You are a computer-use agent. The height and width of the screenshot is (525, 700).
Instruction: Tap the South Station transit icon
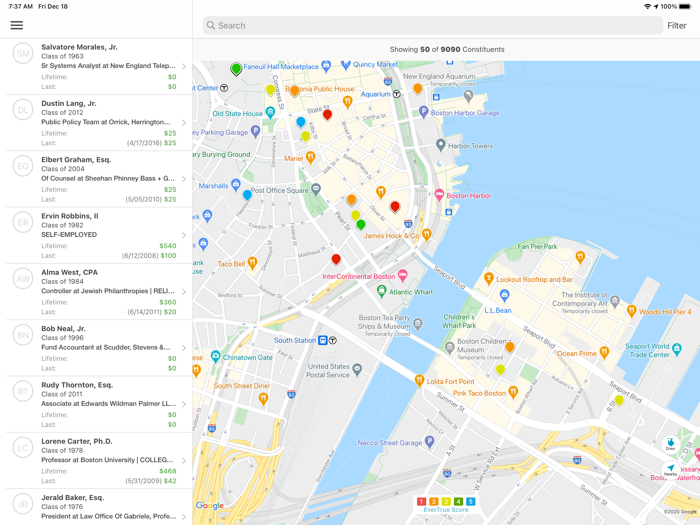pos(323,340)
